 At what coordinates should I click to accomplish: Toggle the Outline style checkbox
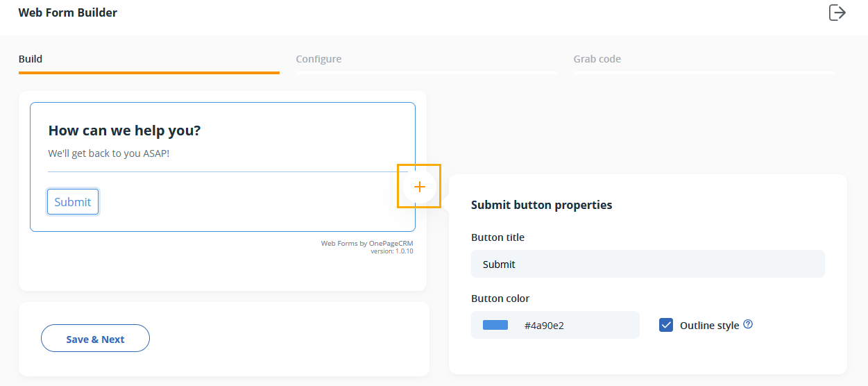(666, 325)
